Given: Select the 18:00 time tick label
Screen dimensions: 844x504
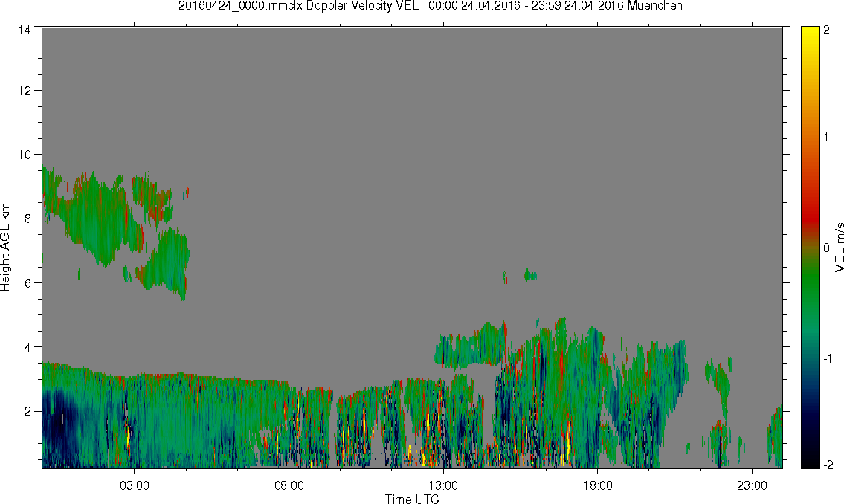Looking at the screenshot, I should click(x=598, y=485).
